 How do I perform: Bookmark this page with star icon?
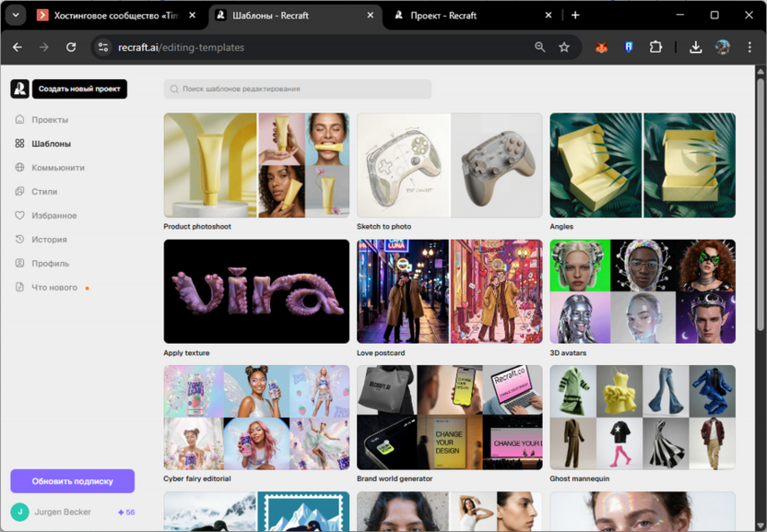pyautogui.click(x=564, y=47)
